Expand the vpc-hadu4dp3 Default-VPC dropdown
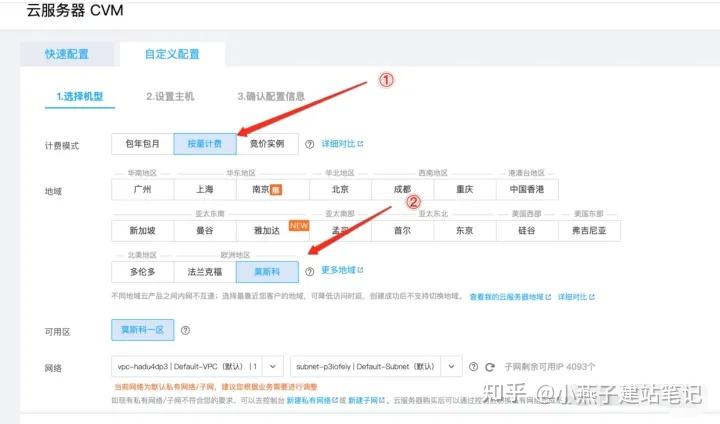Viewport: 720px width, 424px height. 197,367
